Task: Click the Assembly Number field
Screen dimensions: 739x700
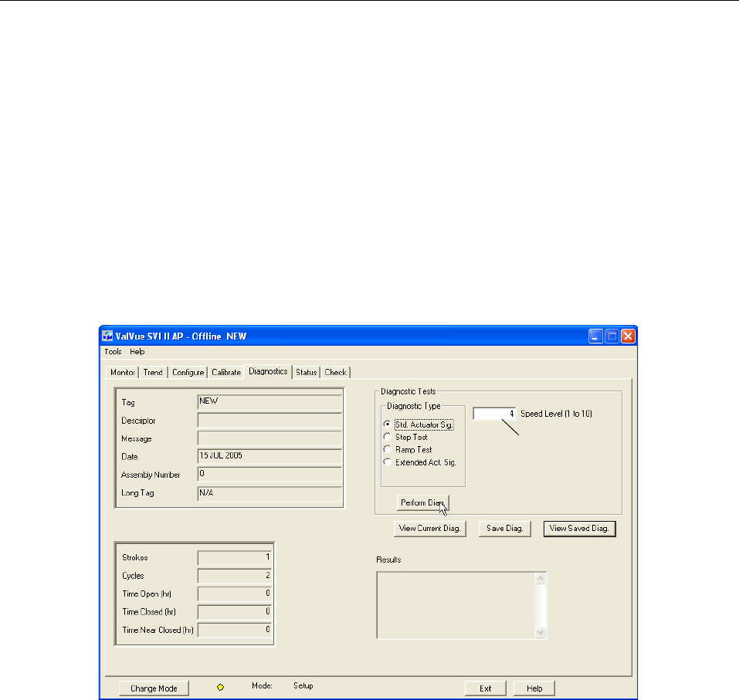Action: (269, 474)
